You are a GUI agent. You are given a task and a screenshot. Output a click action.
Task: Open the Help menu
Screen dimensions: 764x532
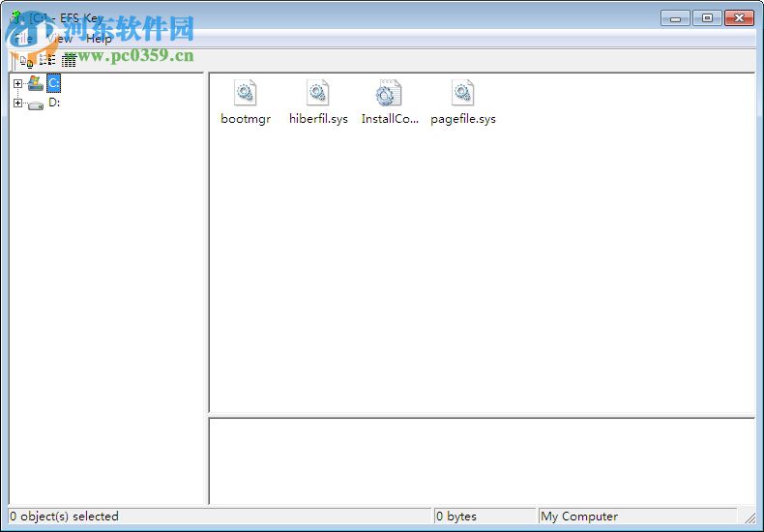tap(99, 39)
